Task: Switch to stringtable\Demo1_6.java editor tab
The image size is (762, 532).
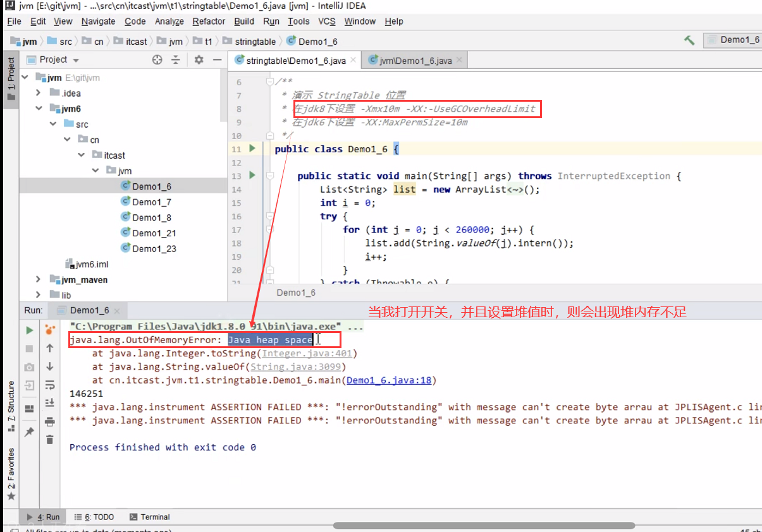Action: [295, 61]
